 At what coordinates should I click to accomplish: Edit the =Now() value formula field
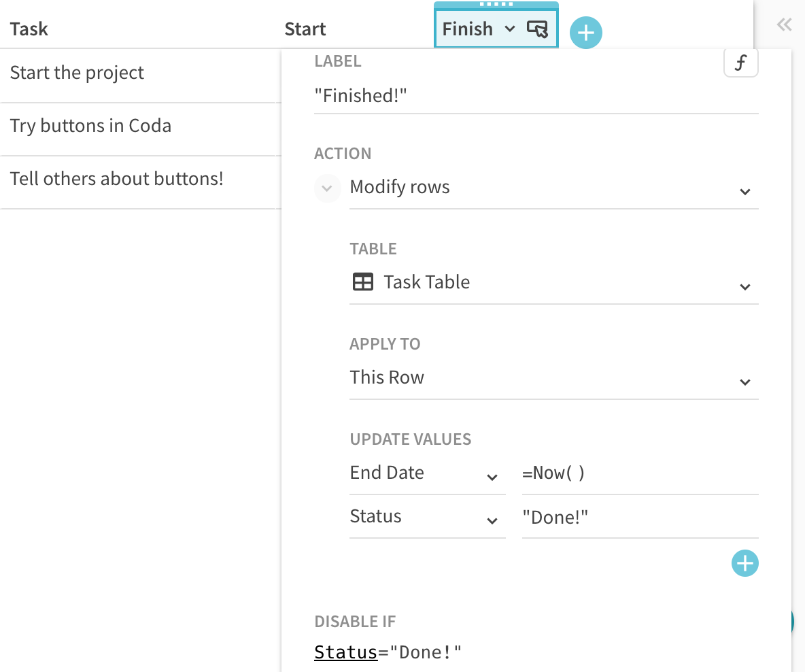639,473
